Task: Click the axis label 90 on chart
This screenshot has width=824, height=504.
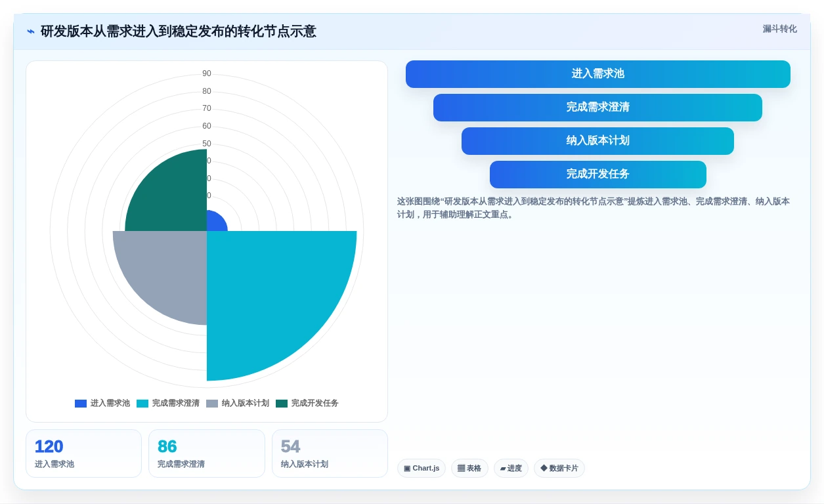Action: 207,73
